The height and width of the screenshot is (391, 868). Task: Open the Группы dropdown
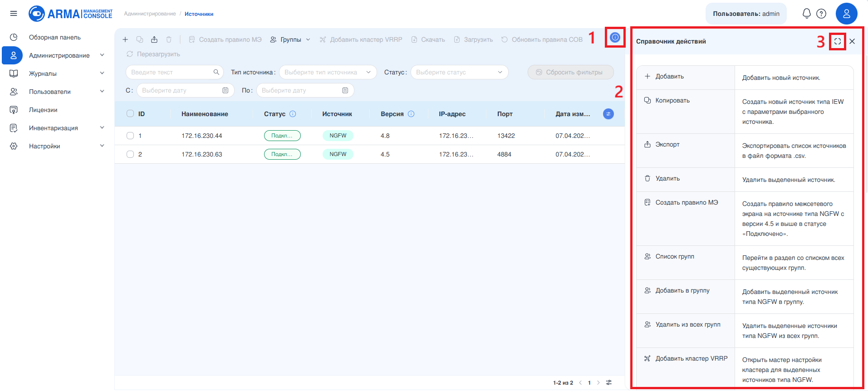click(x=290, y=39)
